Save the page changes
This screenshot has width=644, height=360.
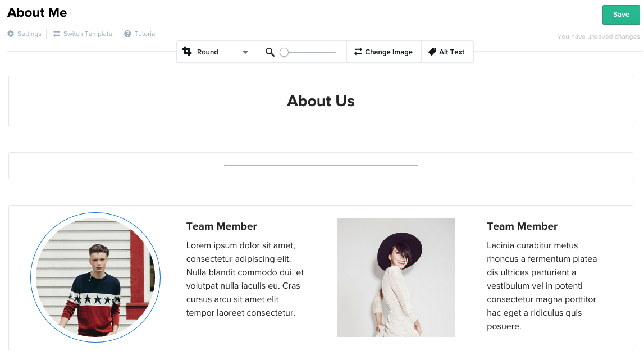(621, 15)
